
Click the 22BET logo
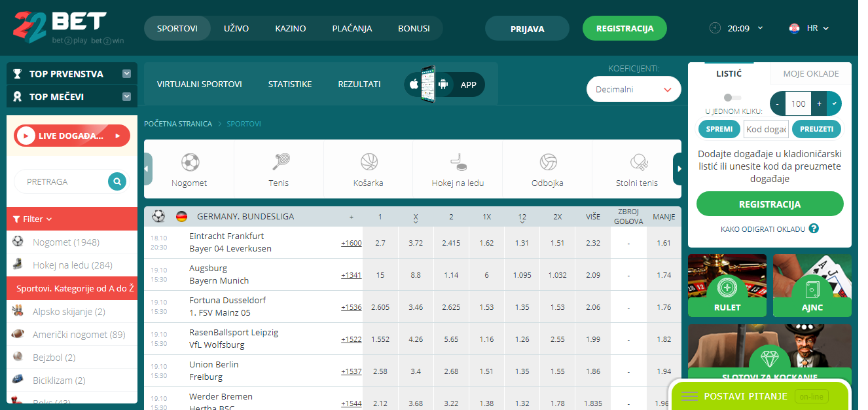click(x=68, y=28)
